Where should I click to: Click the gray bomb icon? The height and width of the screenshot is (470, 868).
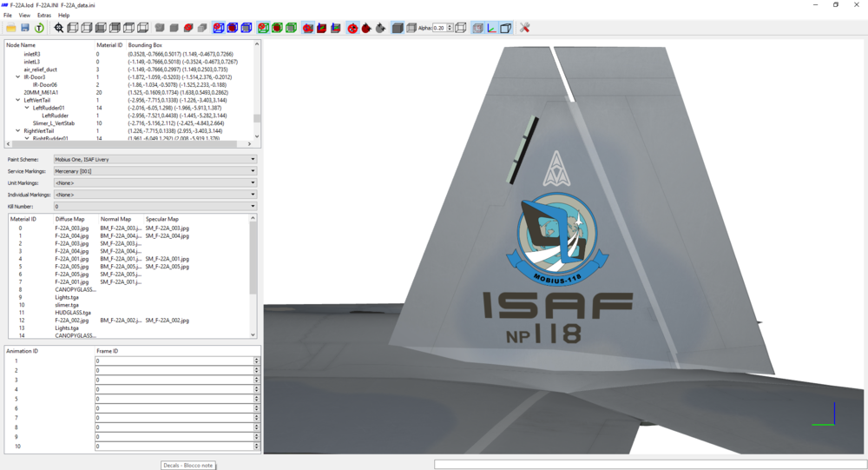380,28
